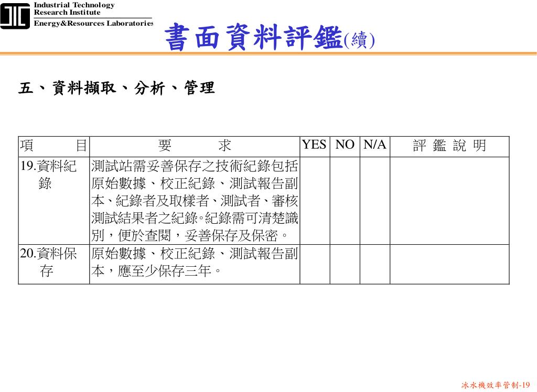The image size is (537, 392).
Task: Click the '項目' column header
Action: click(x=54, y=147)
